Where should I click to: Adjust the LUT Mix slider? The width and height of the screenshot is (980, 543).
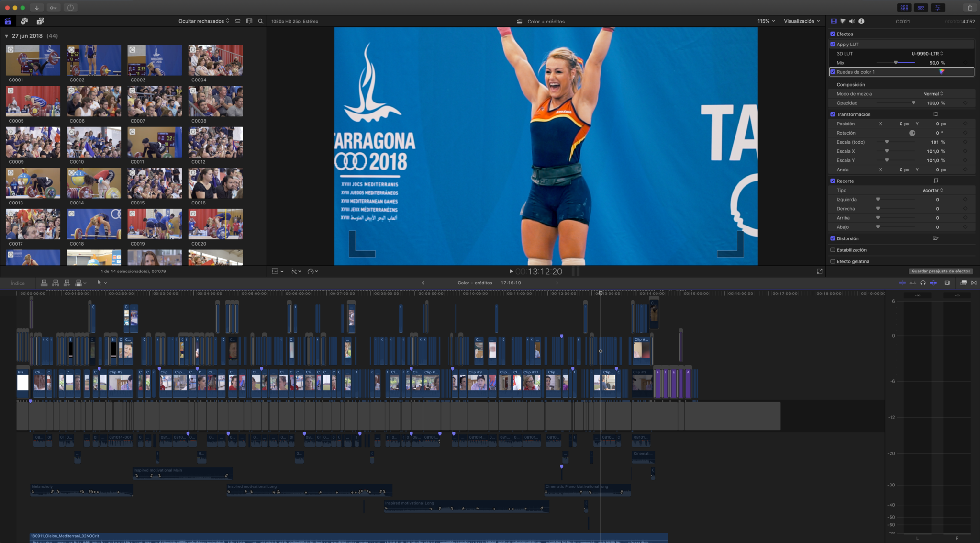(896, 63)
